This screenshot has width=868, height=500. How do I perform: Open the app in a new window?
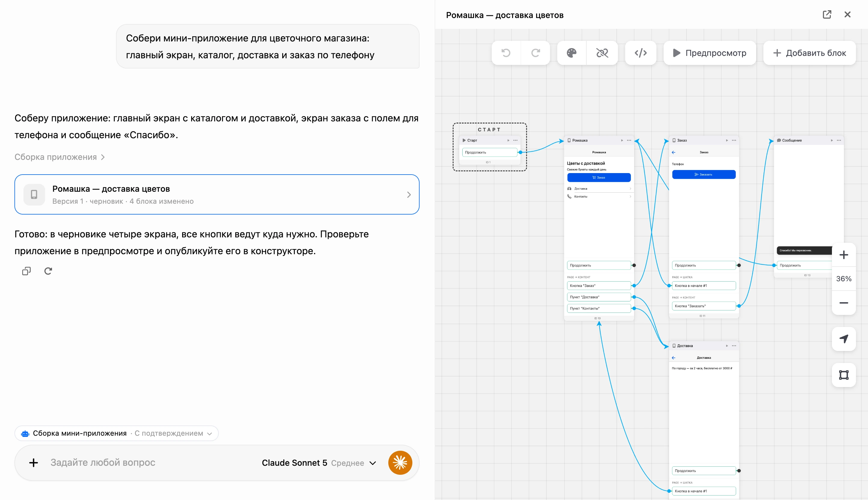pyautogui.click(x=827, y=14)
